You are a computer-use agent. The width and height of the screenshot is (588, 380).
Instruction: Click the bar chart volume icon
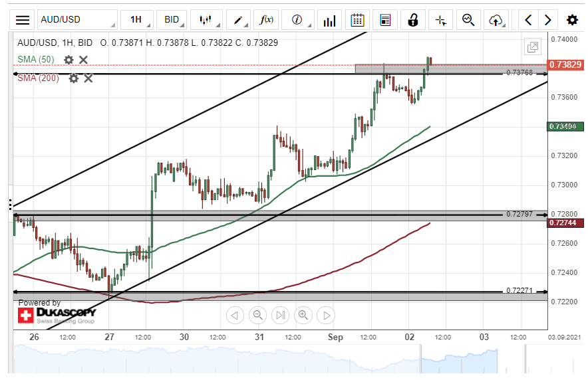(329, 20)
